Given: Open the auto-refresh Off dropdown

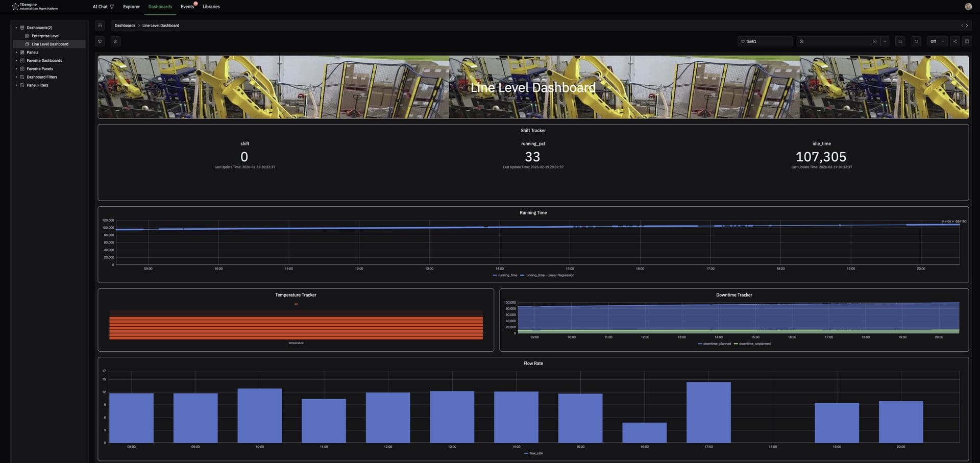Looking at the screenshot, I should pyautogui.click(x=937, y=41).
